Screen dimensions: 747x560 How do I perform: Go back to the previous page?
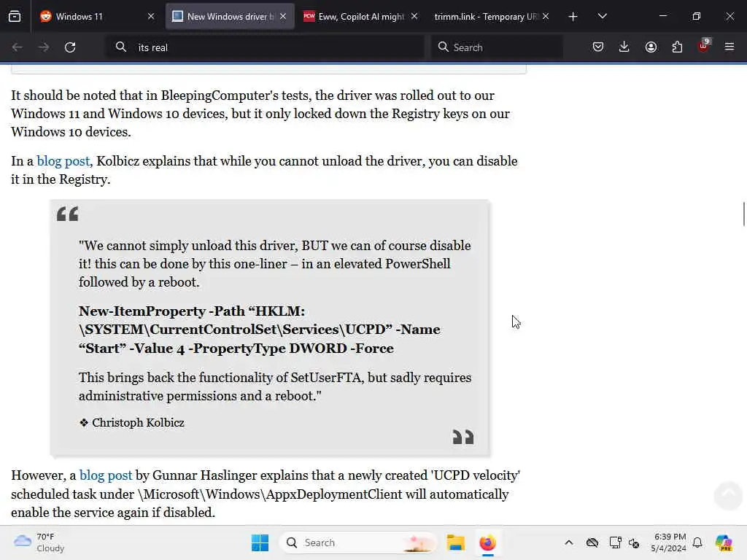pyautogui.click(x=18, y=47)
